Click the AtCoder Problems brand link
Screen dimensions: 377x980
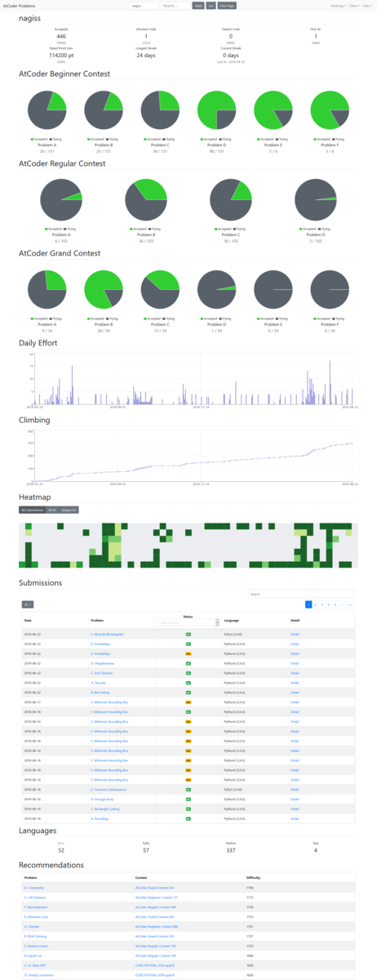(17, 6)
